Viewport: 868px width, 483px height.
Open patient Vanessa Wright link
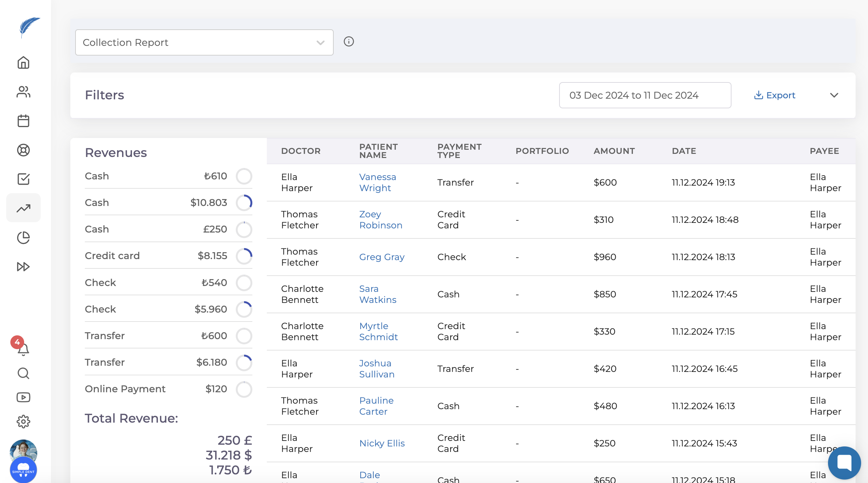pos(377,183)
